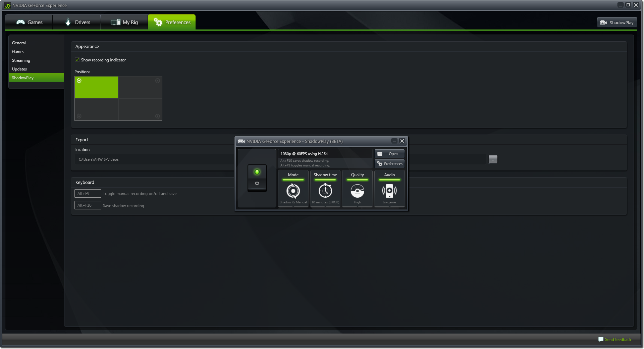644x349 pixels.
Task: Click the camera icon on ShadowPlay button
Action: (x=603, y=22)
